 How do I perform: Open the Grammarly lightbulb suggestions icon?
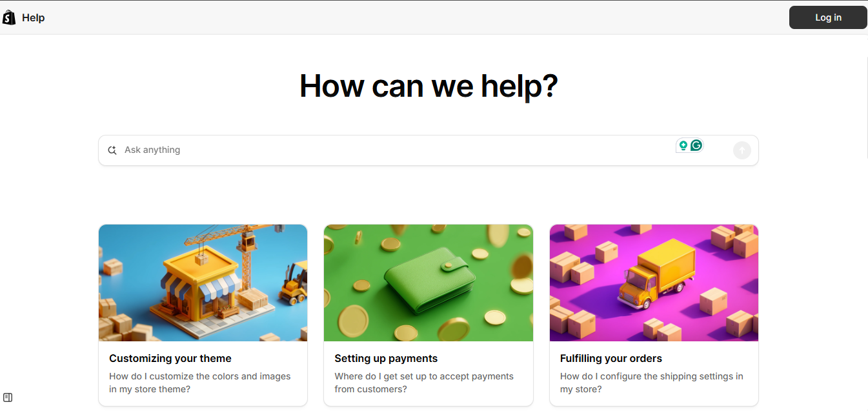tap(683, 146)
